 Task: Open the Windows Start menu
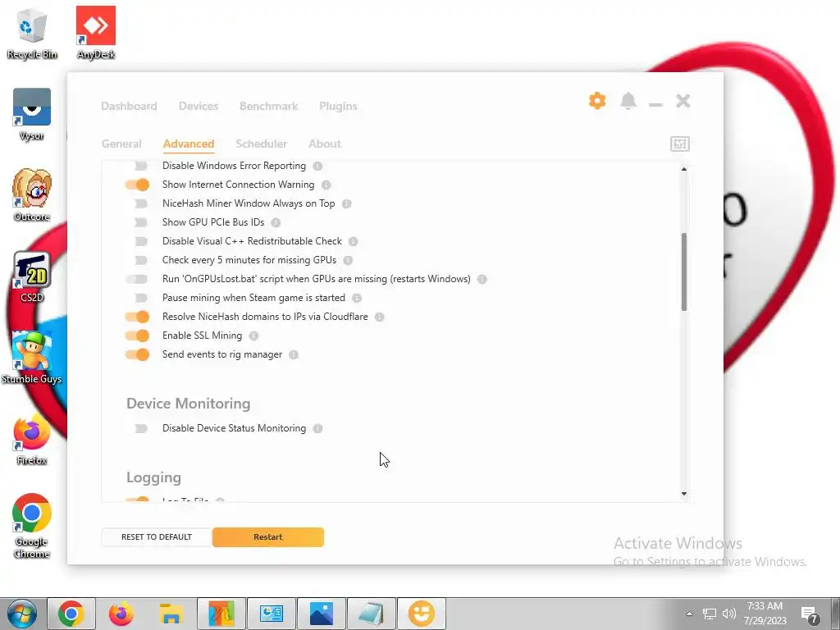[21, 614]
